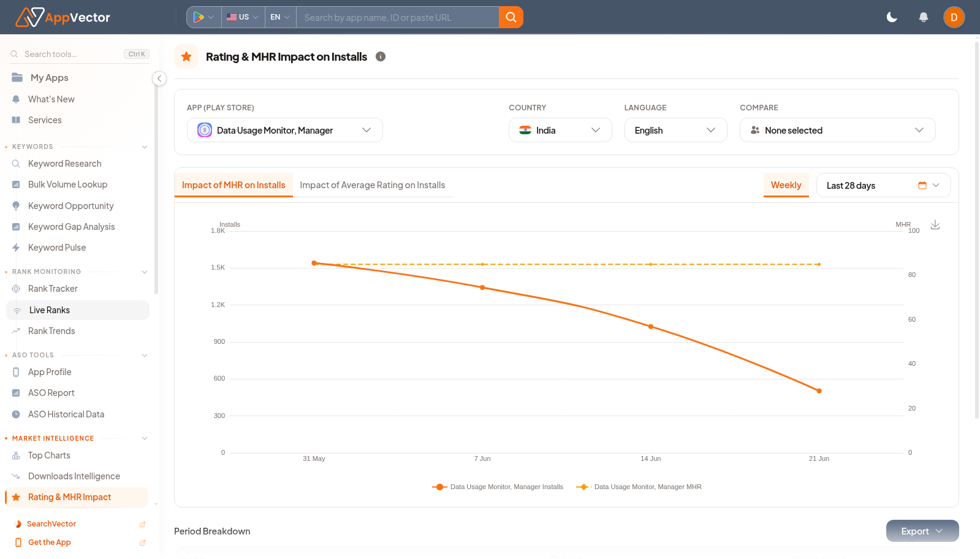The height and width of the screenshot is (559, 980).
Task: Click the 31 May installs data point
Action: click(x=314, y=263)
